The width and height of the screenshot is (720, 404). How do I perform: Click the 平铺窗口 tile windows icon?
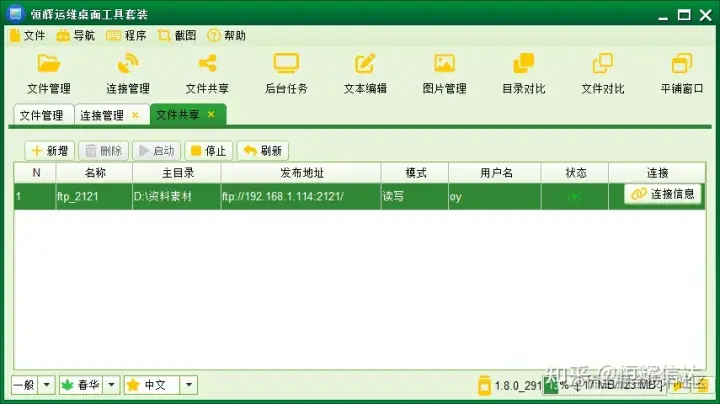681,64
